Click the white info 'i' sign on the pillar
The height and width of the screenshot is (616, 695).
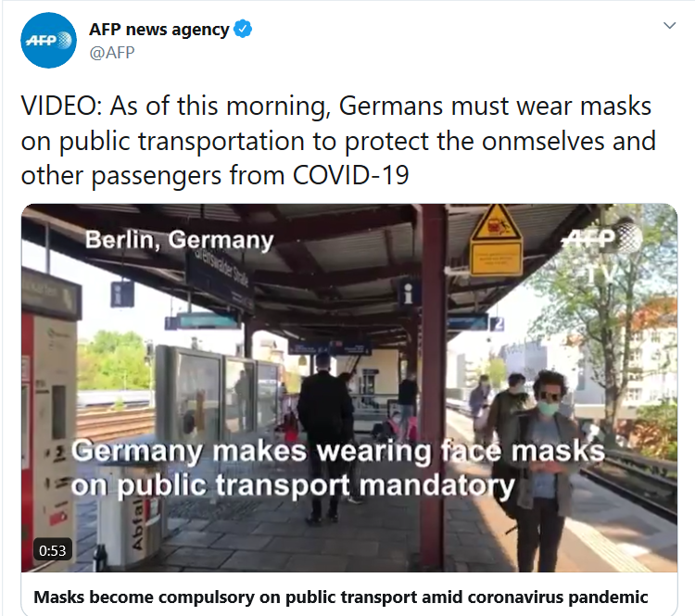pos(409,293)
